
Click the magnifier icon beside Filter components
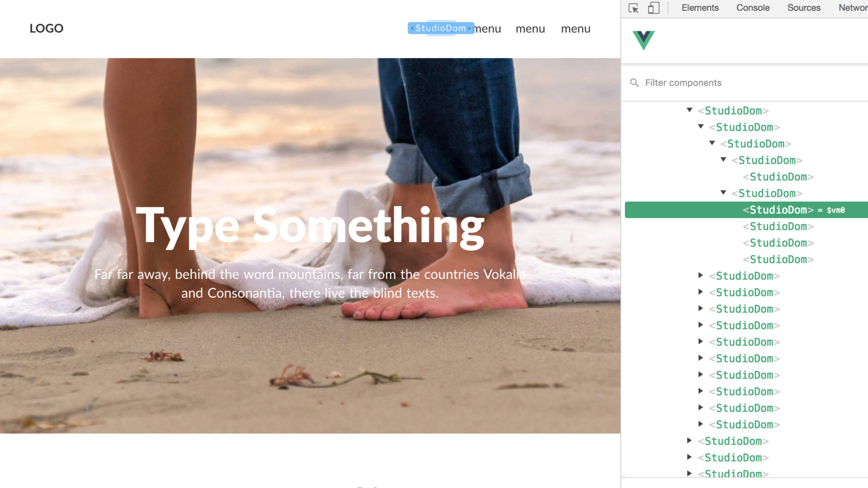point(634,83)
